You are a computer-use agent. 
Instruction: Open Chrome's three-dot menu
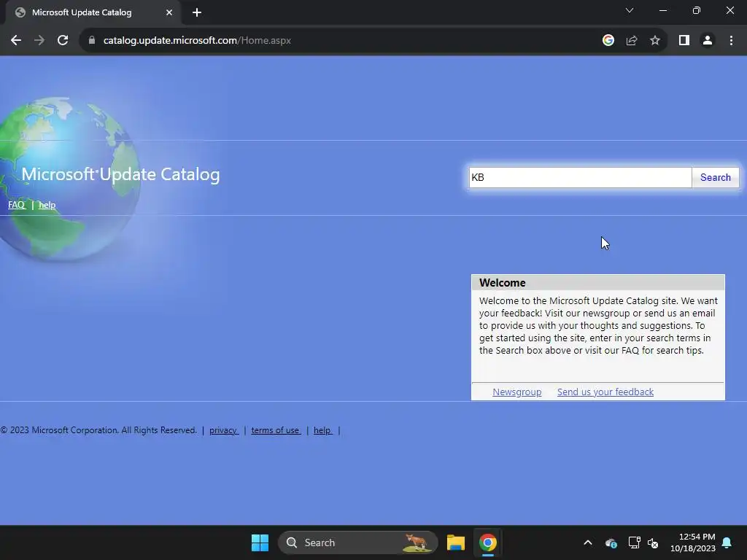tap(731, 41)
